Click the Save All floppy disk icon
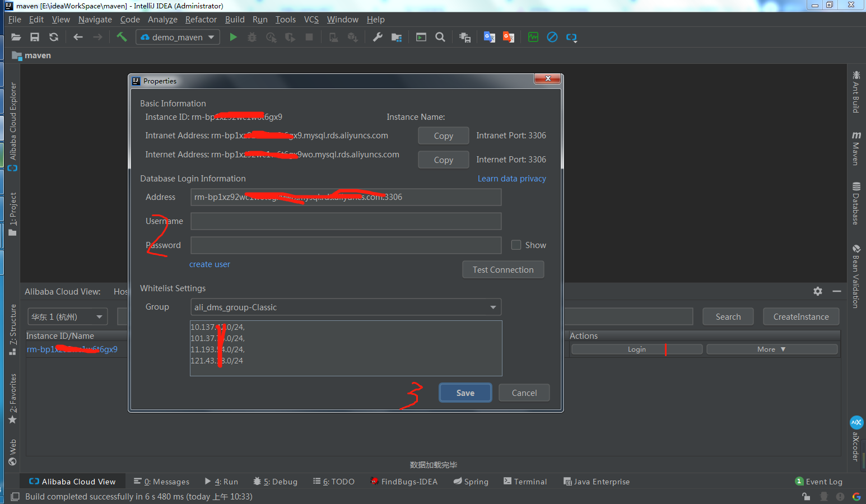 click(35, 37)
